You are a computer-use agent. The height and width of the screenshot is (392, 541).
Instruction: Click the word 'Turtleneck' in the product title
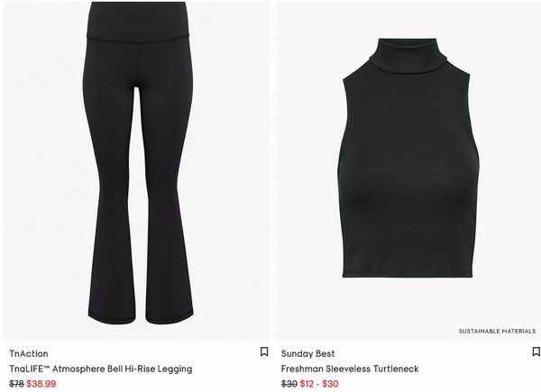point(396,369)
